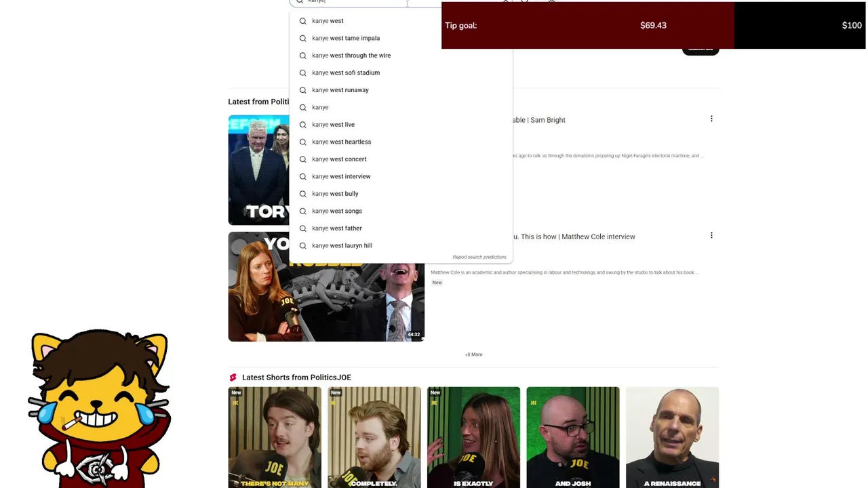Select the 'kanye west' search suggestion
868x488 pixels.
point(401,21)
